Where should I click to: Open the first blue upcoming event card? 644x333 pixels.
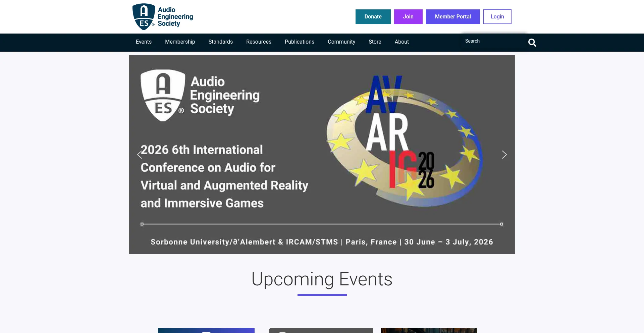tap(206, 330)
